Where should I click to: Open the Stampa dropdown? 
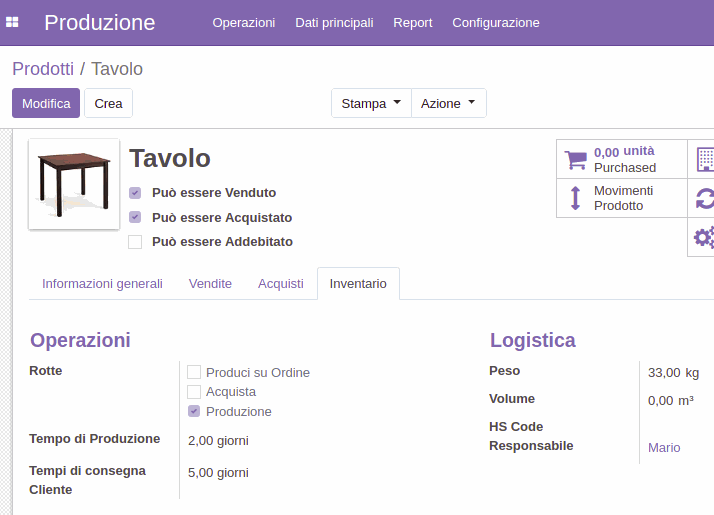tap(371, 103)
